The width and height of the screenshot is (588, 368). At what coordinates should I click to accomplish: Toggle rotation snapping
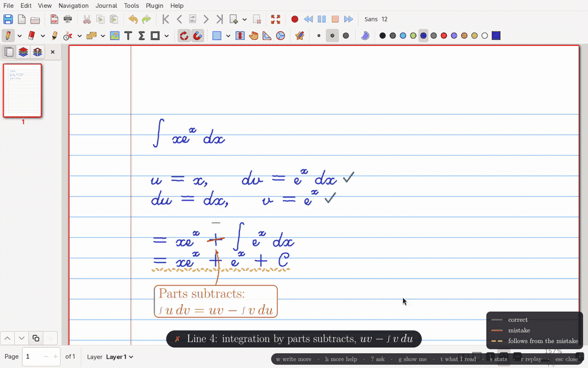click(x=184, y=36)
